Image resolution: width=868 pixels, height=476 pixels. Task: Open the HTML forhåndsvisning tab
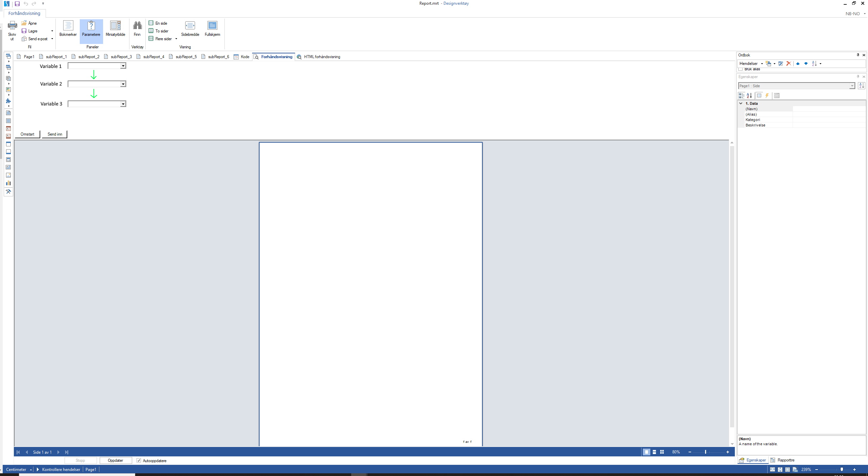click(319, 57)
